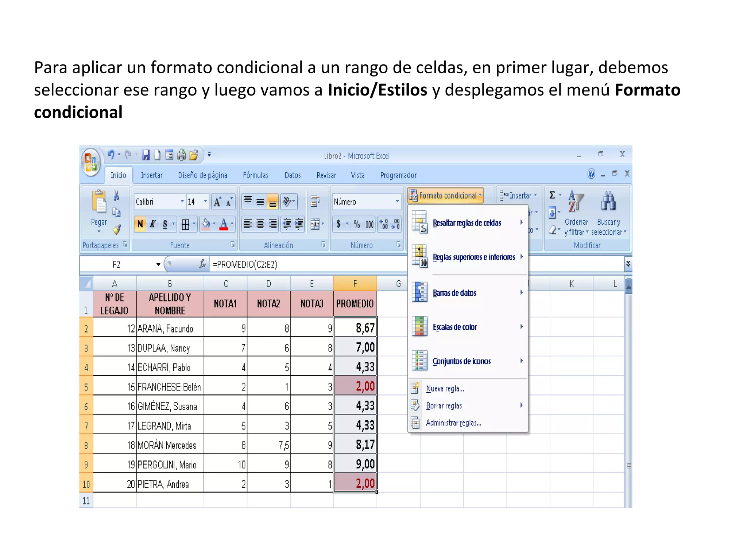Choose Administrar reglas menu entry
The image size is (747, 560).
468,423
